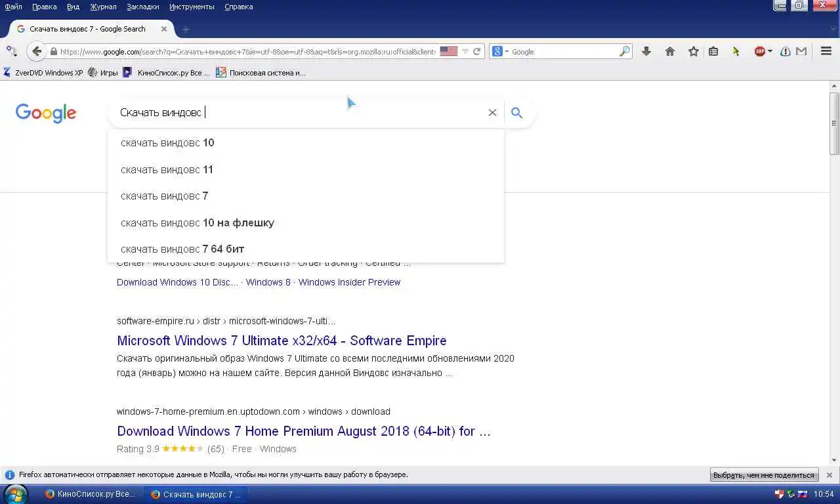Open a new tab with the plus button
The image size is (840, 504).
tap(186, 30)
